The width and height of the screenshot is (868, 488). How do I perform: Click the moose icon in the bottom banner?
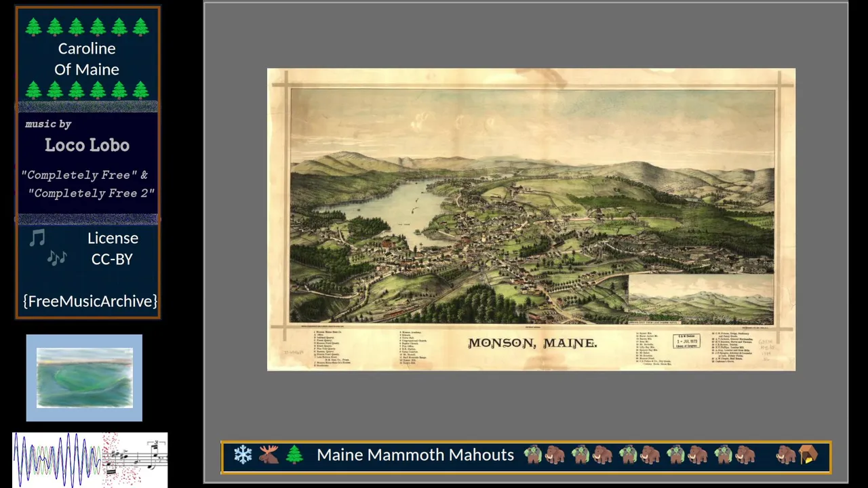tap(269, 455)
